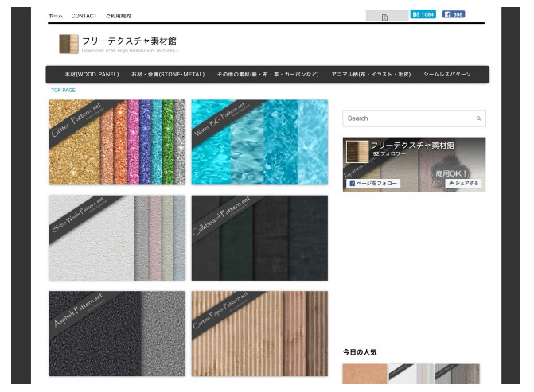Image resolution: width=534 pixels, height=392 pixels.
Task: Open the Glitter Pattern set thumbnail
Action: [x=117, y=142]
